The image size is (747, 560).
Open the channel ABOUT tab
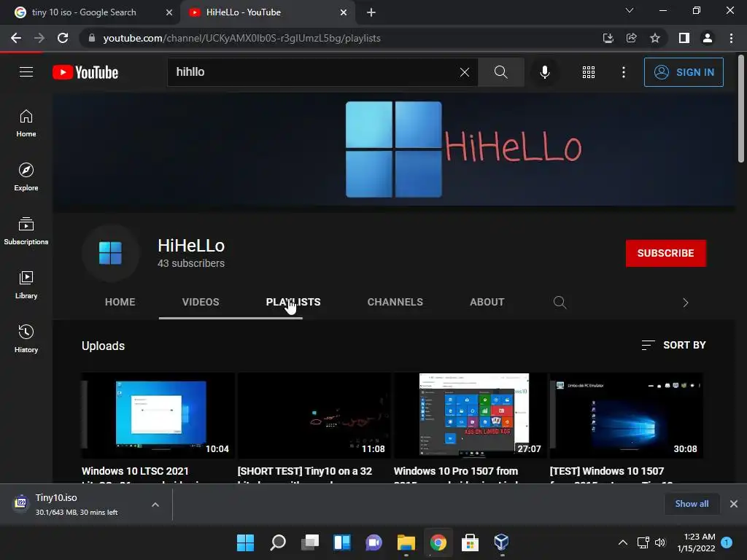tap(487, 302)
